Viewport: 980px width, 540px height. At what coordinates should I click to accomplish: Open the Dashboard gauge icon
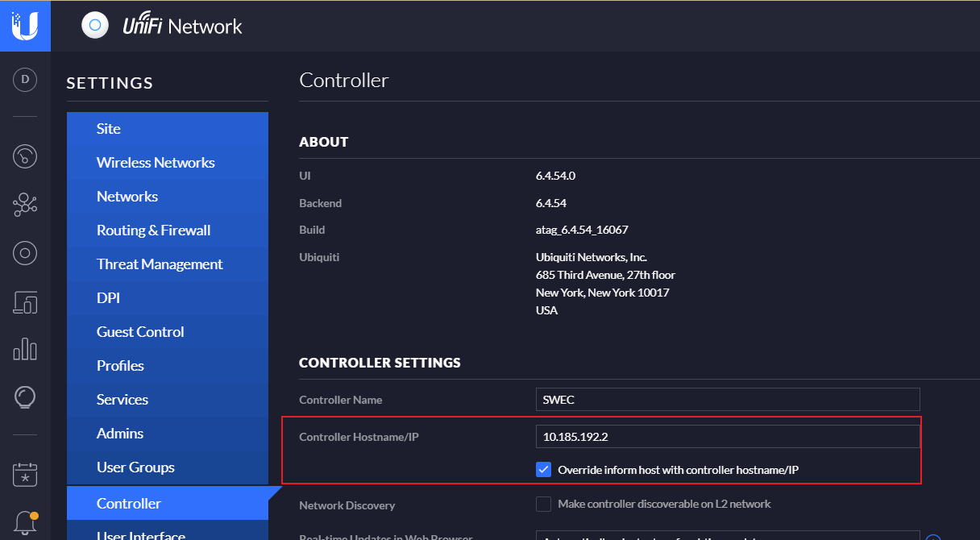25,156
